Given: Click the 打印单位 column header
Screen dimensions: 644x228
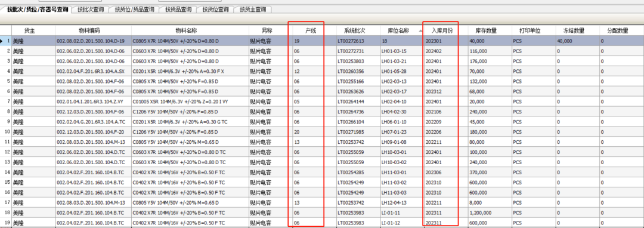Looking at the screenshot, I should point(530,30).
